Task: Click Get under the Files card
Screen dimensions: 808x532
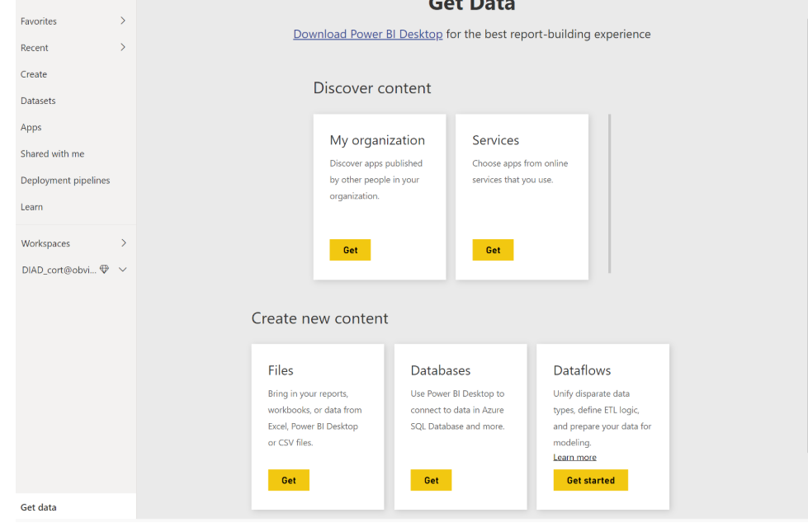Action: [x=288, y=480]
